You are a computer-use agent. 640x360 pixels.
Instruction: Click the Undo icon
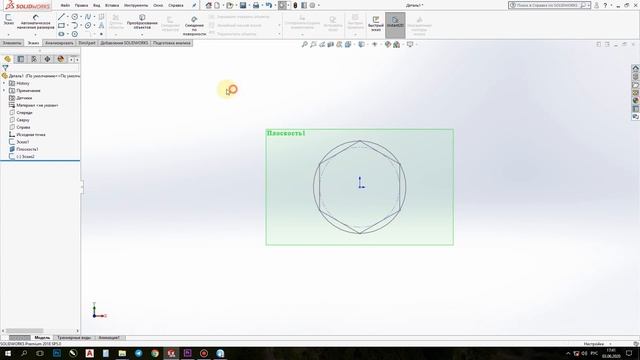(269, 5)
